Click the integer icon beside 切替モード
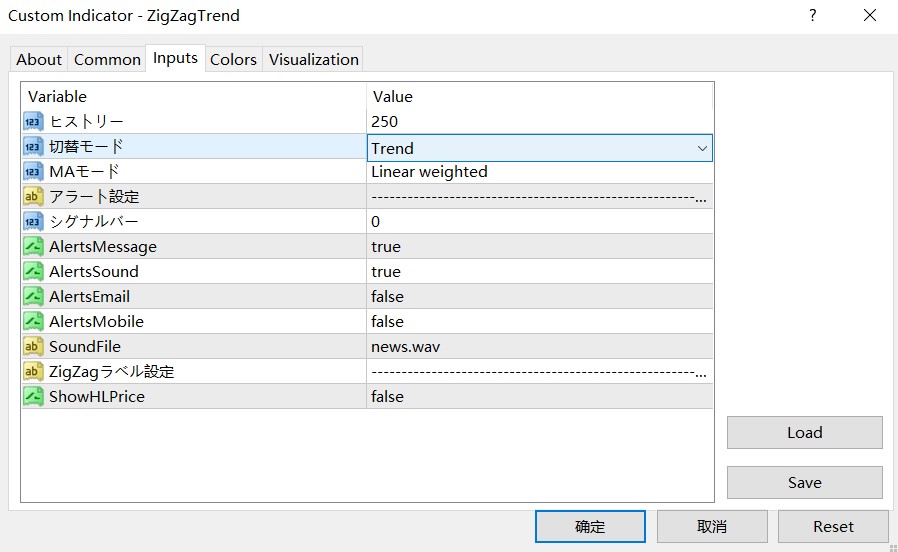Viewport: 898px width, 552px height. tap(33, 147)
